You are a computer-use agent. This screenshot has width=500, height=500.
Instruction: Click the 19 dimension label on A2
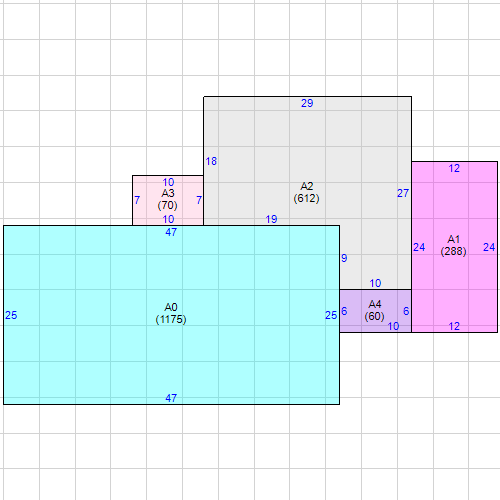(271, 219)
